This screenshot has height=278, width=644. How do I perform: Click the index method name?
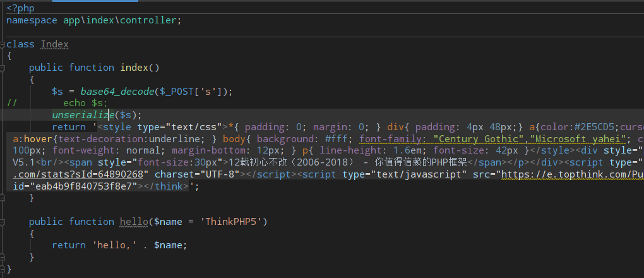pos(134,68)
